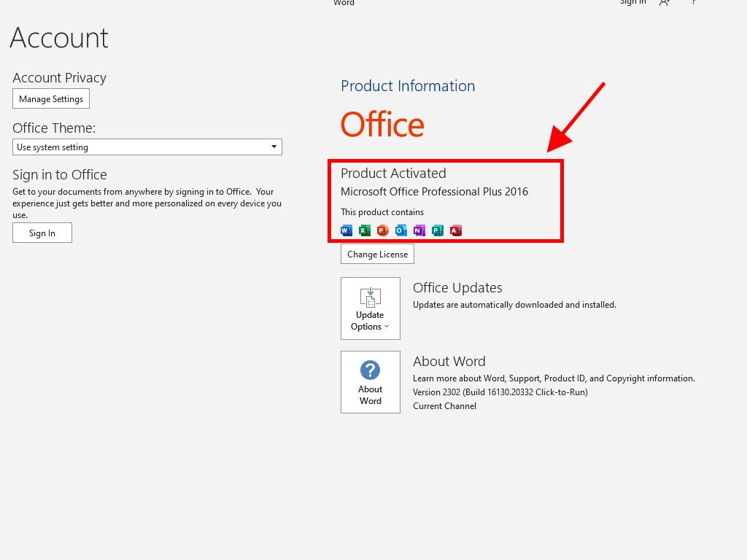Viewport: 747px width, 560px height.
Task: Click the Publisher app icon
Action: pos(437,230)
